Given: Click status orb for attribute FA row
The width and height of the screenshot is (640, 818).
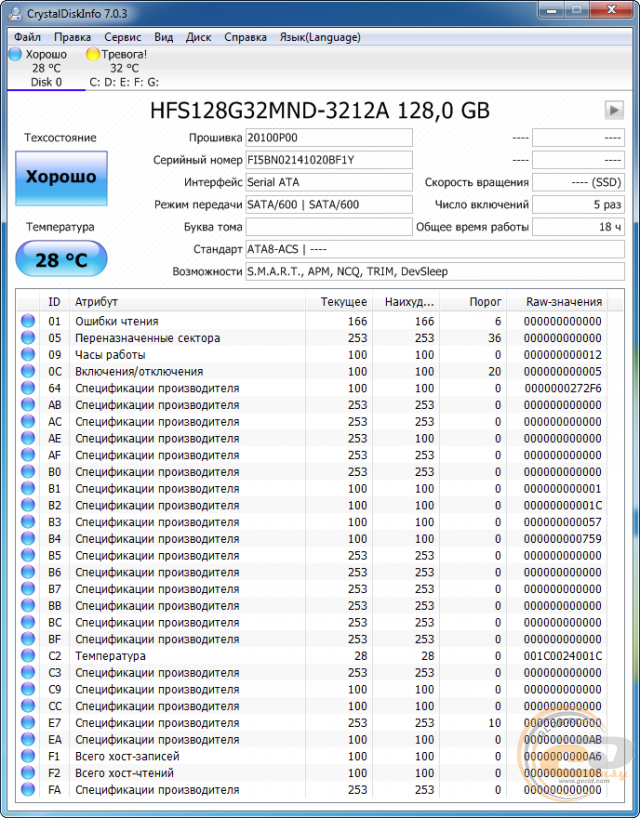Looking at the screenshot, I should [28, 790].
